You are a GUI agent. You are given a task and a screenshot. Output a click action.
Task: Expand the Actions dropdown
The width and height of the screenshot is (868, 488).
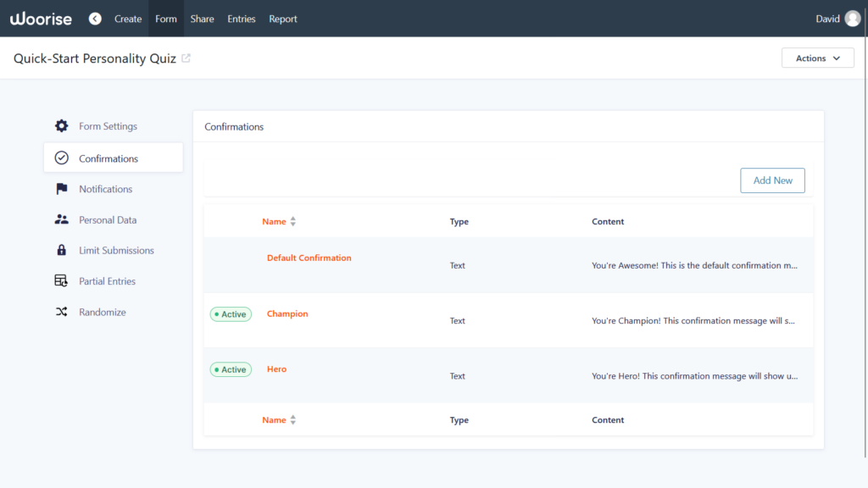(817, 58)
